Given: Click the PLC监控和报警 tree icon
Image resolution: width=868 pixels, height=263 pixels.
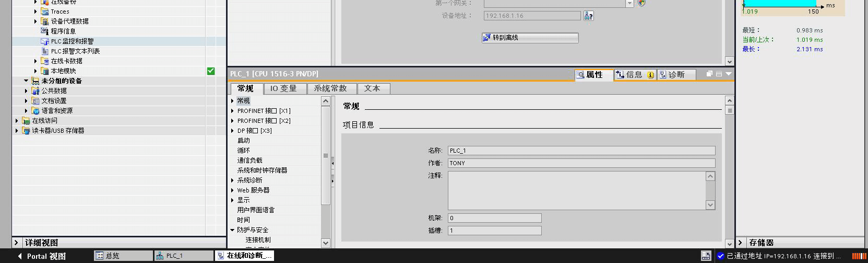Looking at the screenshot, I should click(45, 41).
